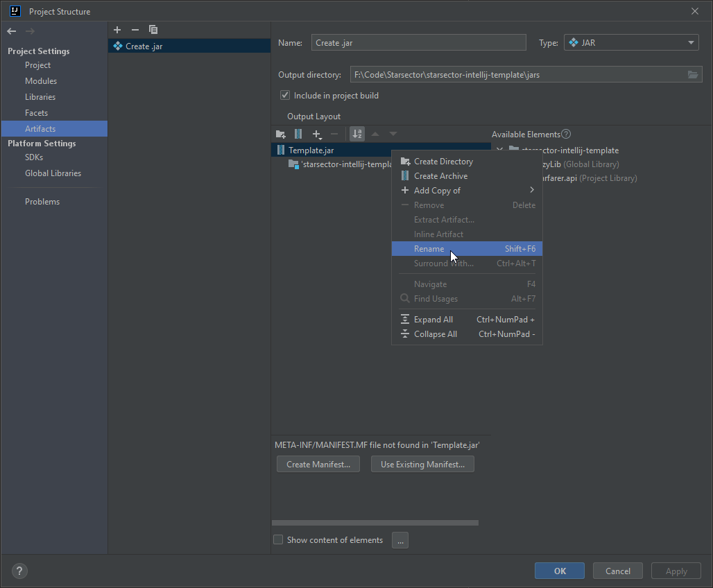This screenshot has height=588, width=713.
Task: Toggle Include in project build checkbox
Action: point(285,95)
